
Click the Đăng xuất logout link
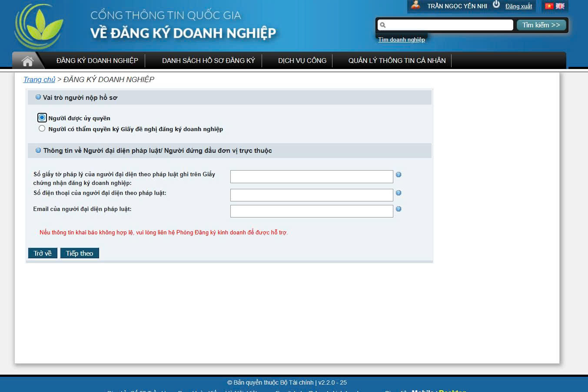tap(518, 6)
